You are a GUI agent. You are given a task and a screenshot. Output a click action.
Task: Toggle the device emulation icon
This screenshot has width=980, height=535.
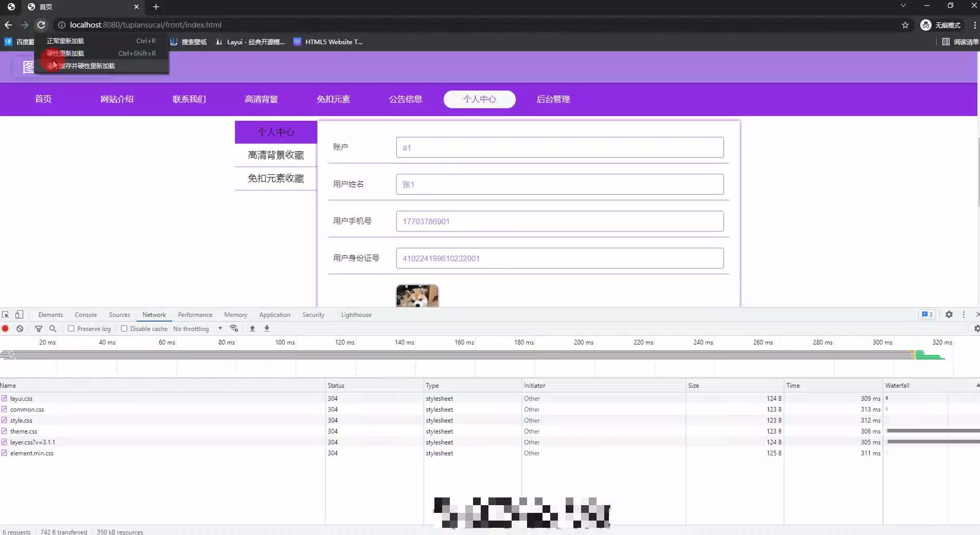click(19, 314)
